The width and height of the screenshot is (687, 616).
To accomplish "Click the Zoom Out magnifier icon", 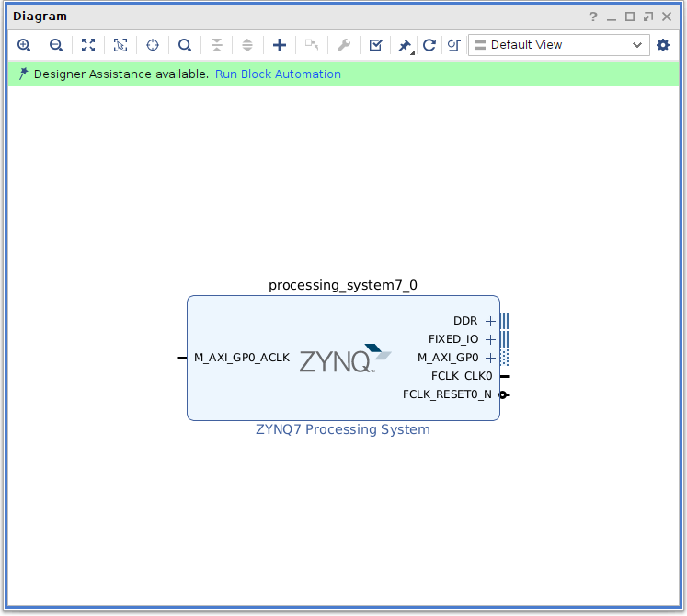I will pos(56,45).
